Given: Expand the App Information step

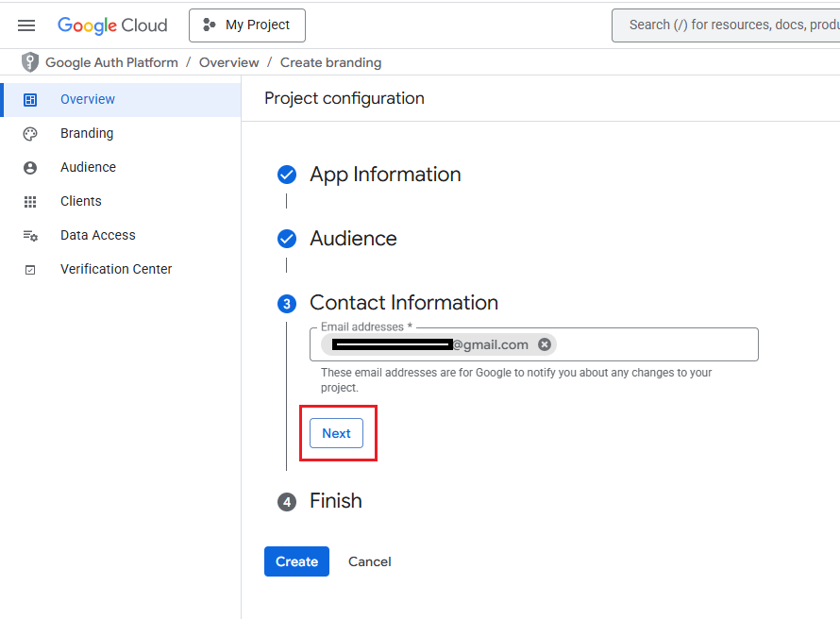Looking at the screenshot, I should 385,175.
